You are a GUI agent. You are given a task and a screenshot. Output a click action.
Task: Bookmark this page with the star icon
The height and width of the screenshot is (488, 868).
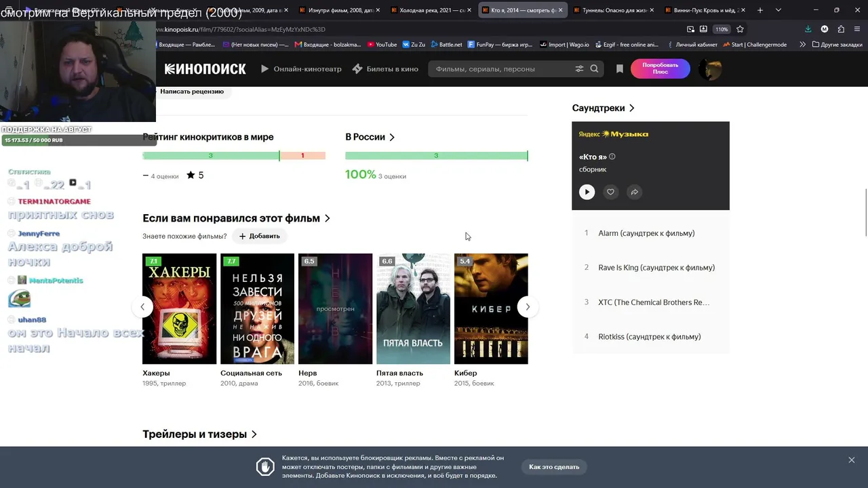click(x=740, y=29)
